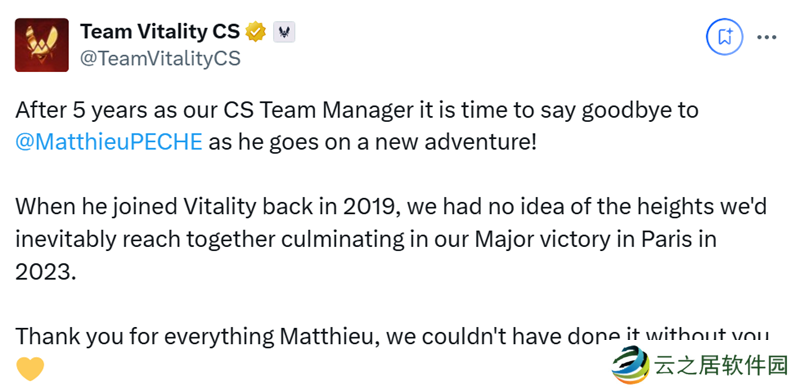Click the line starting 'inevitably reach together'

coord(366,239)
